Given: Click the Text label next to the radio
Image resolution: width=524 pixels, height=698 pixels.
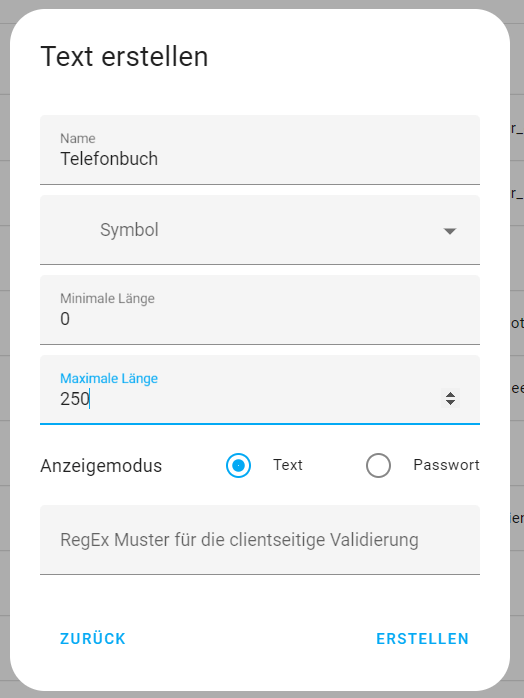Looking at the screenshot, I should (288, 465).
